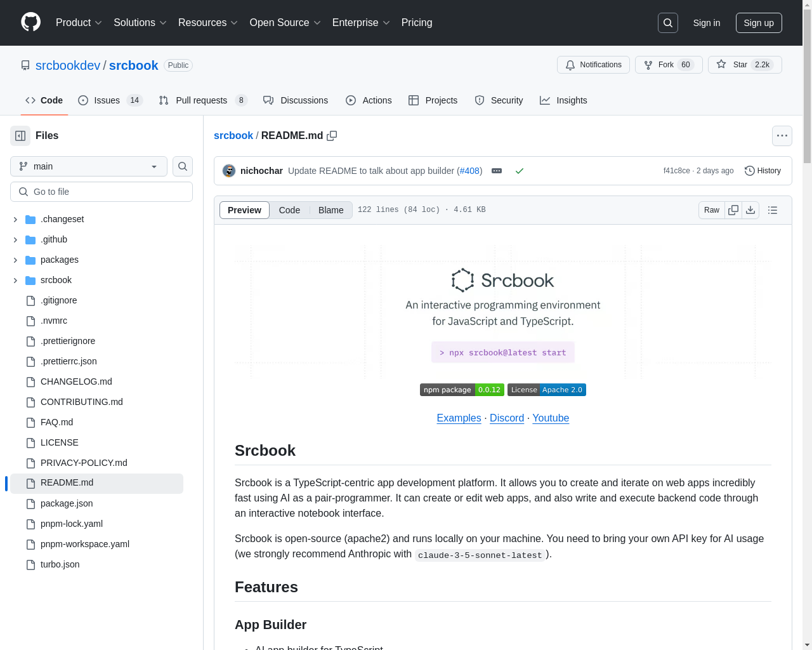The height and width of the screenshot is (650, 812).
Task: Open the Discord link
Action: (x=507, y=418)
